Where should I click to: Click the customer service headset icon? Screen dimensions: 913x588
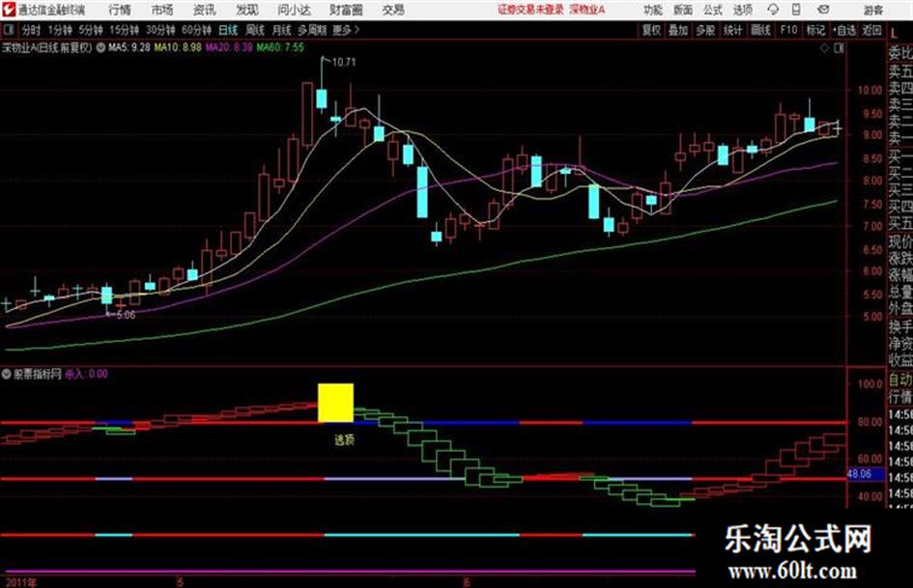tap(773, 10)
